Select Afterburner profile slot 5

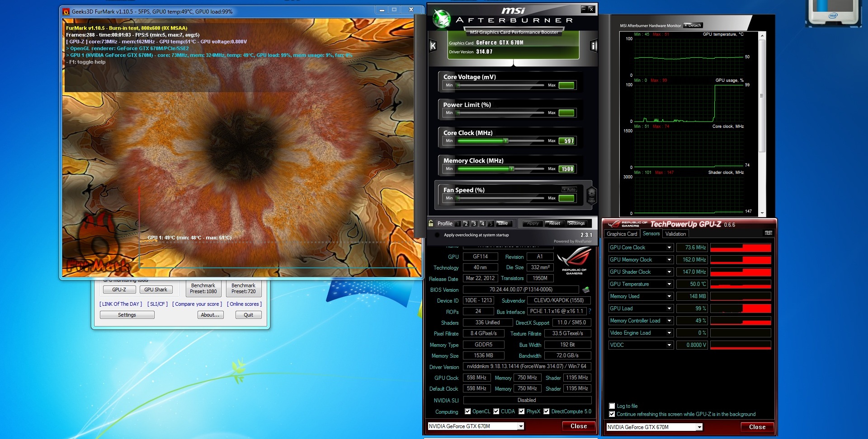click(491, 224)
